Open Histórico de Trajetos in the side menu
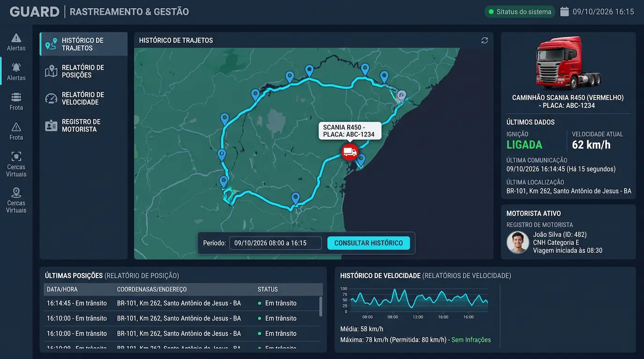The height and width of the screenshot is (359, 644). point(83,44)
